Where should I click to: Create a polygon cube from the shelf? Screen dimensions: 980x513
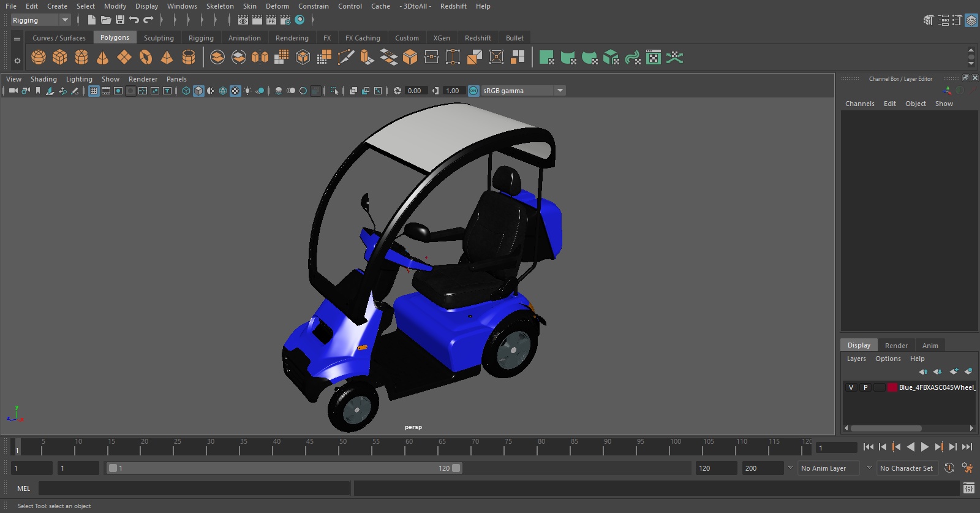click(60, 58)
